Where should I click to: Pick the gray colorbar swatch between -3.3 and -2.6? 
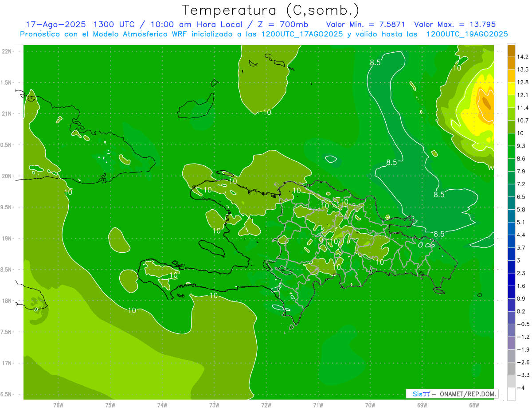point(511,368)
